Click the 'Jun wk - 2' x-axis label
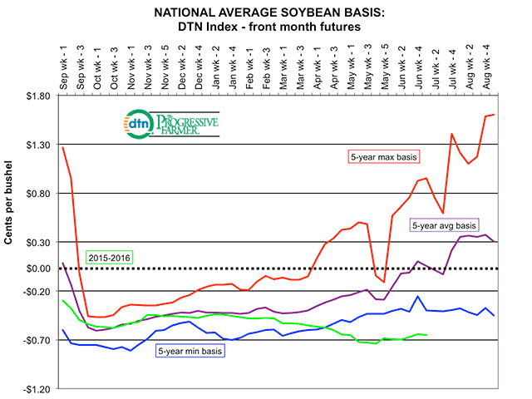 click(x=402, y=68)
